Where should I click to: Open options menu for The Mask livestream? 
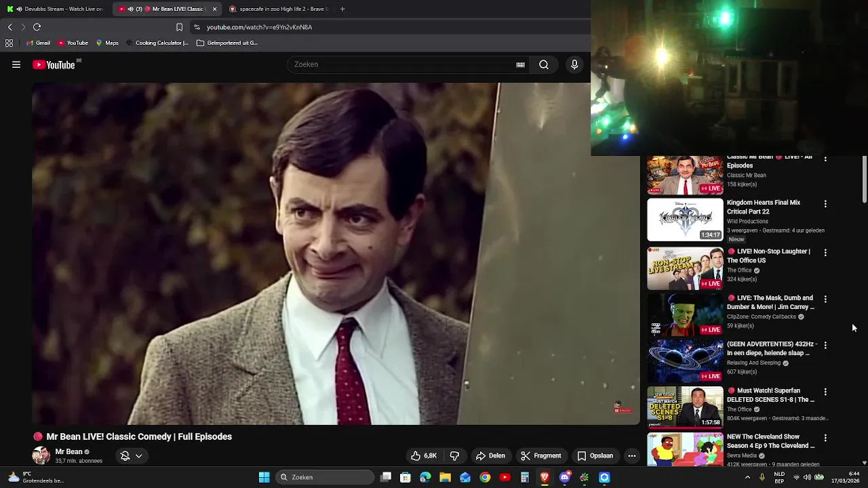[x=825, y=299]
